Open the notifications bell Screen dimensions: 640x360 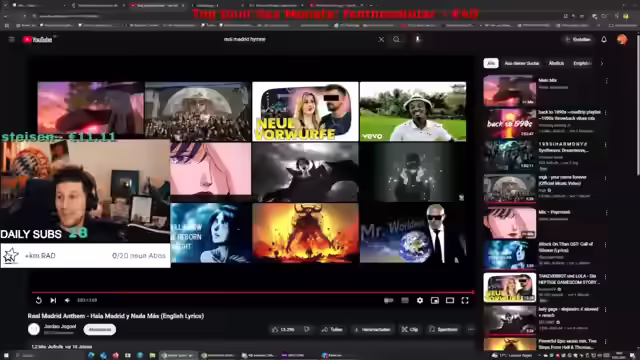click(604, 39)
